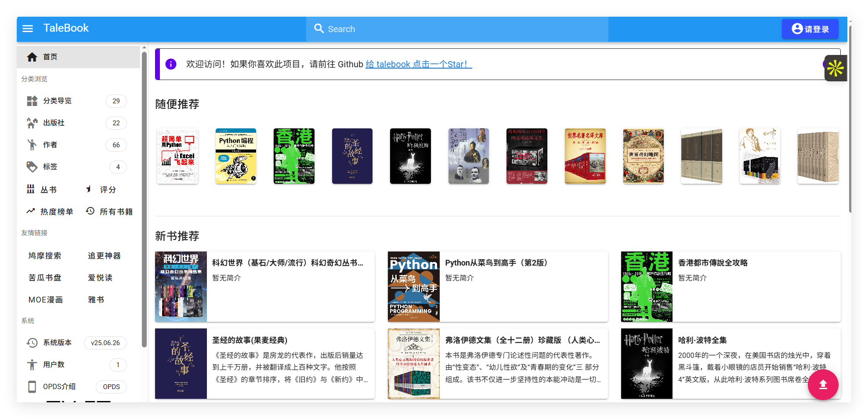Screen dimensions: 868x419
Task: Click the 所有书籍 history icon
Action: point(90,211)
